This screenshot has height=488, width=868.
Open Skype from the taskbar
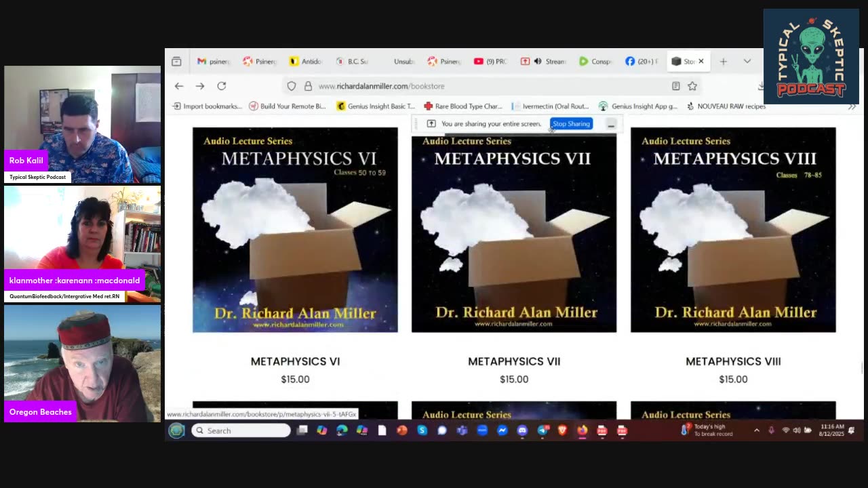[422, 430]
